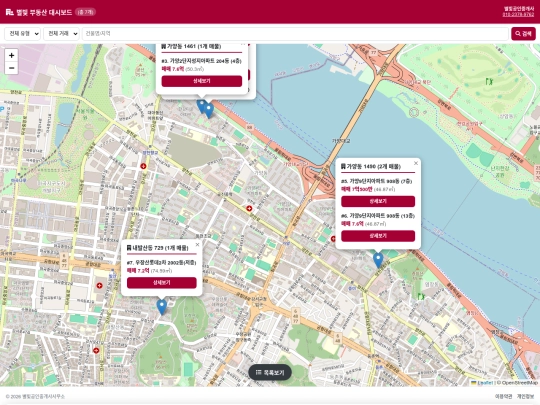Open the OpenStreetMap attribution link

pos(519,383)
